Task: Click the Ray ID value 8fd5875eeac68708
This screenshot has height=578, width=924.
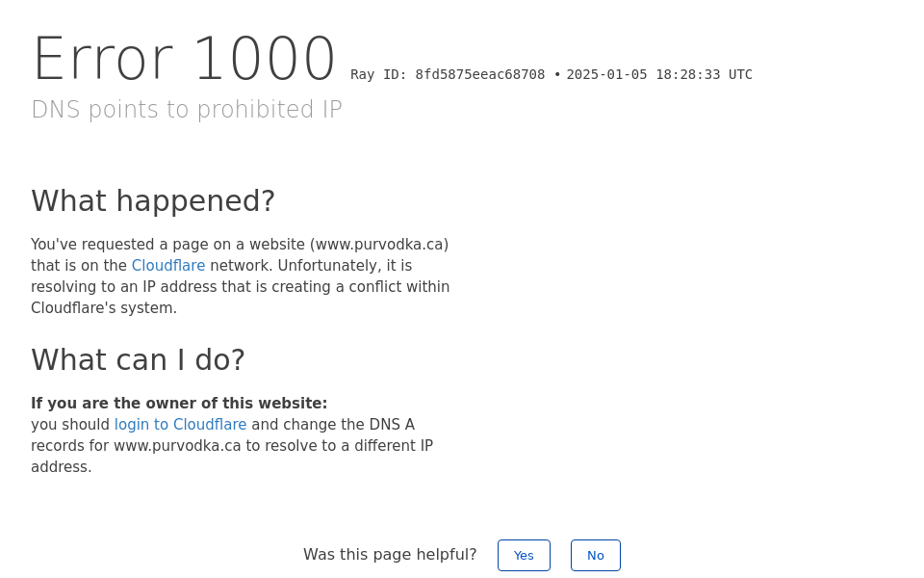Action: (480, 75)
